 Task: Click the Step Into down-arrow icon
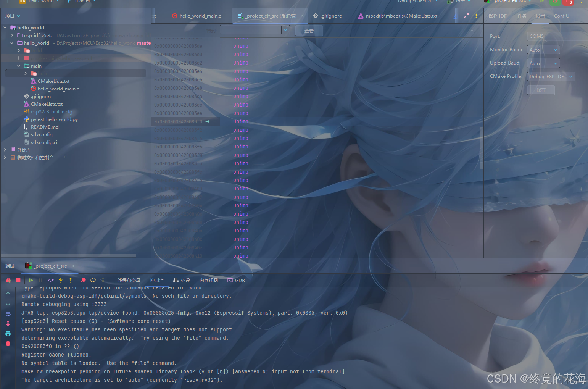[61, 280]
